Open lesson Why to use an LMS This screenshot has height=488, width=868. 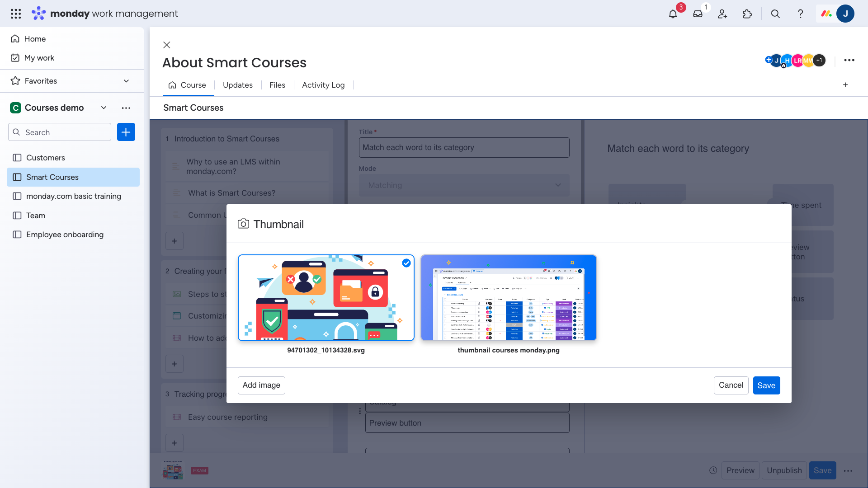[247, 166]
